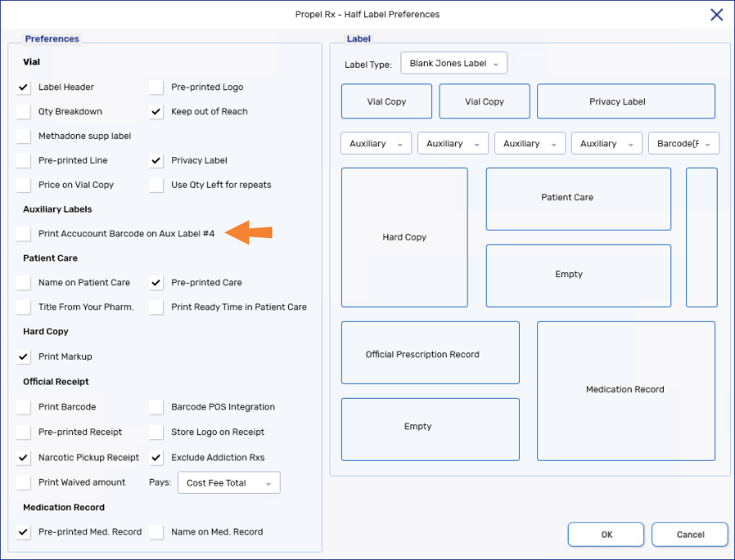Toggle Narcotic Pickup Receipt checkbox
Screen dimensions: 735x560
click(23, 457)
